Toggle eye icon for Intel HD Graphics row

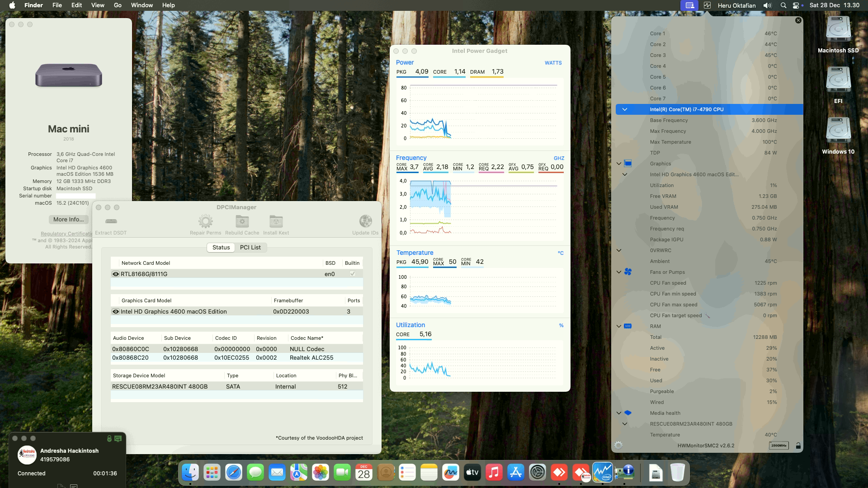pos(116,311)
